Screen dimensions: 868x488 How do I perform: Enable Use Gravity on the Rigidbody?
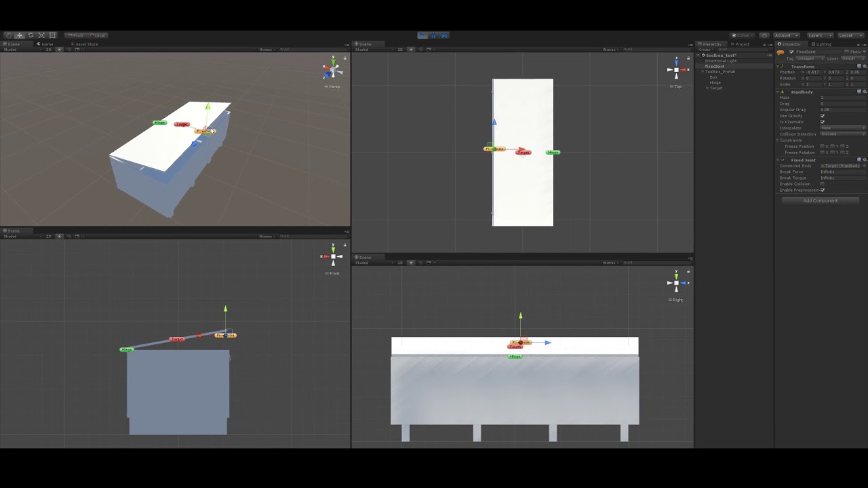(822, 116)
